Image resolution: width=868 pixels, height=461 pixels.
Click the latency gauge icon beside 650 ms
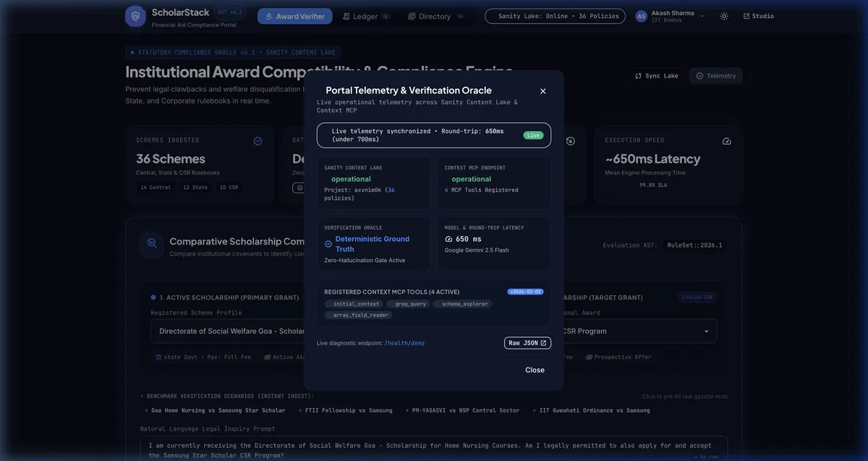(x=448, y=239)
